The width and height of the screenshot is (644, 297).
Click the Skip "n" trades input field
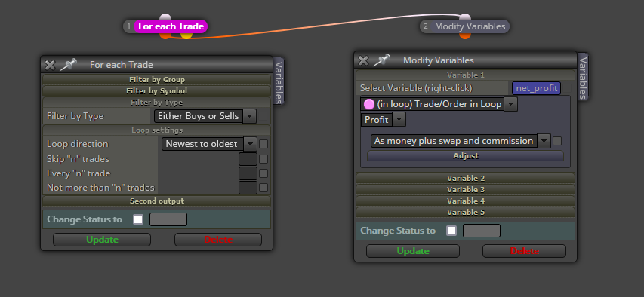[x=248, y=159]
